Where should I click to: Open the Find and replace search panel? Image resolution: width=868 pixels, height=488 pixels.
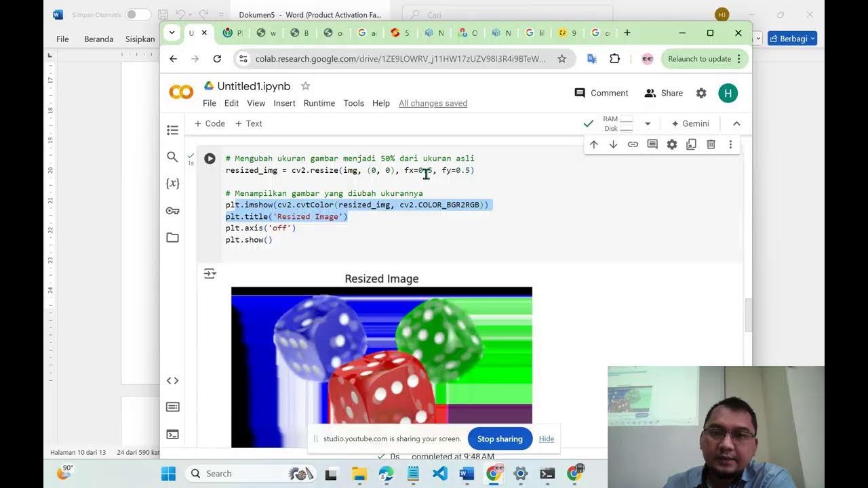pos(172,157)
